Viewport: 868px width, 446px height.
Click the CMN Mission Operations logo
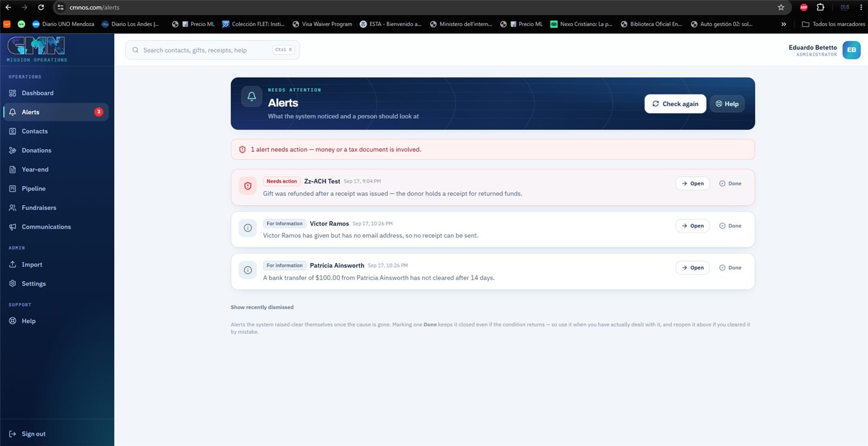pyautogui.click(x=37, y=49)
